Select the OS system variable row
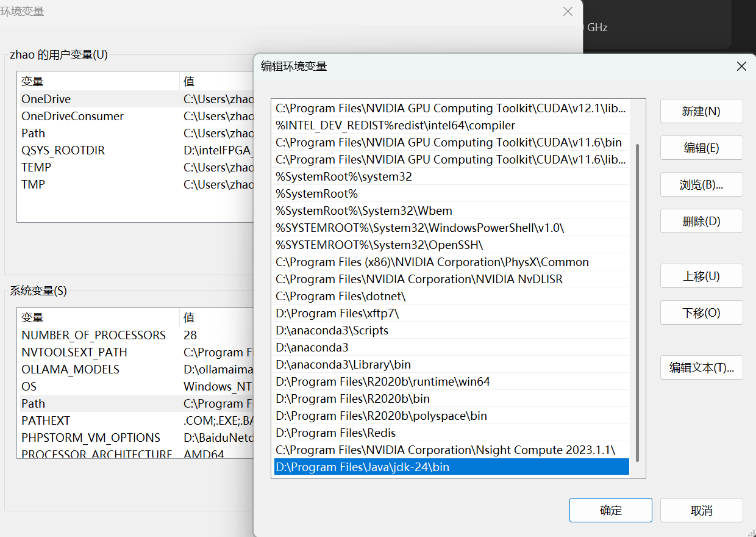Viewport: 756px width, 537px height. point(135,386)
